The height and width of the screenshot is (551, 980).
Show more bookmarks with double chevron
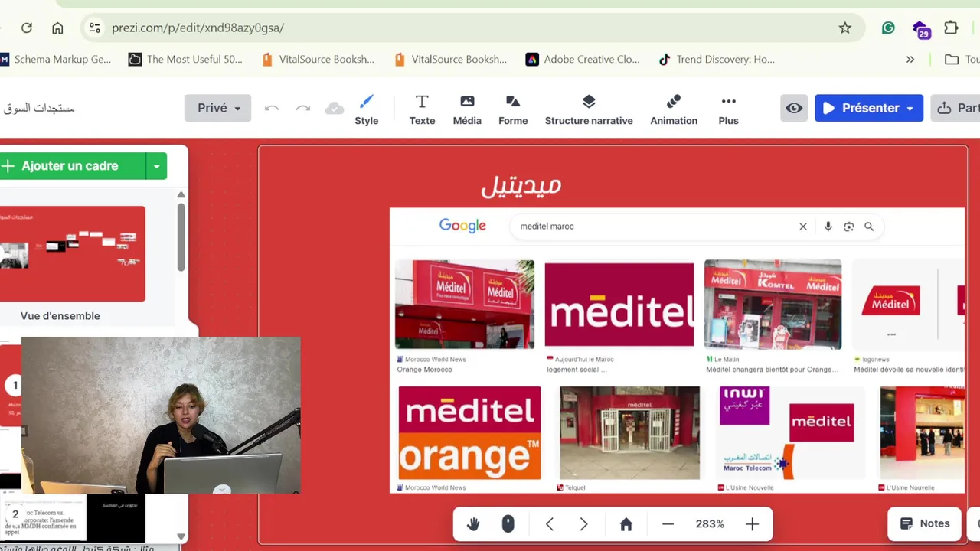[910, 59]
